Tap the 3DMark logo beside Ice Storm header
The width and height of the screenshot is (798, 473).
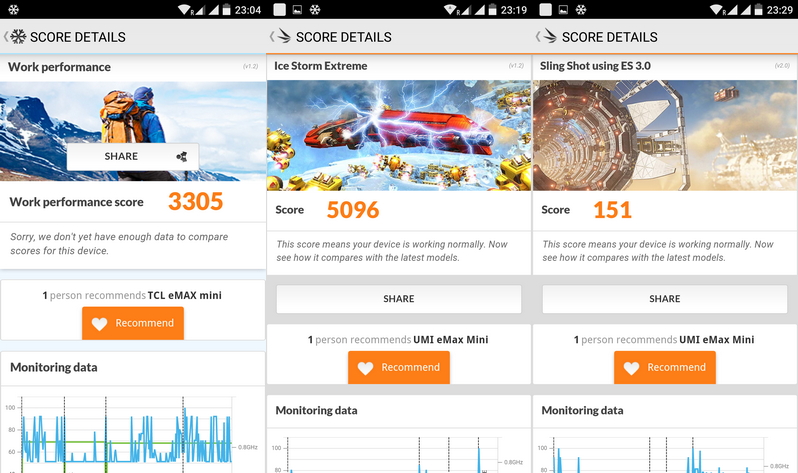[283, 36]
